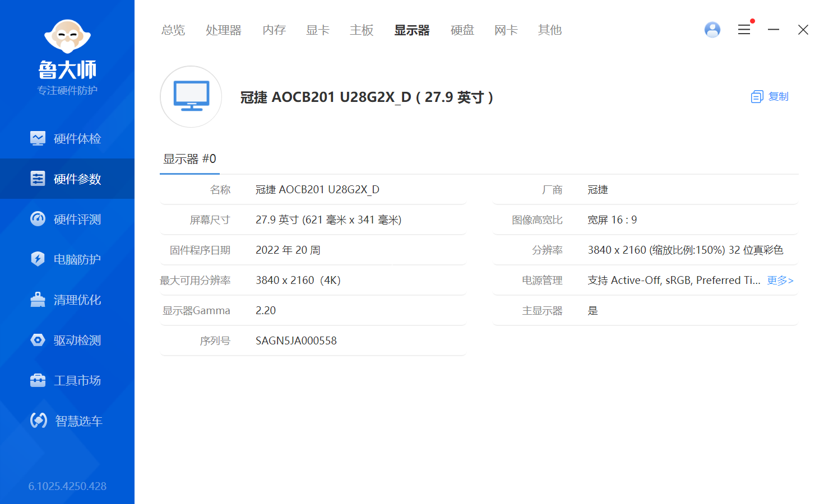Viewport: 824px width, 504px height.
Task: Minimize the 鲁大师 window
Action: point(774,30)
